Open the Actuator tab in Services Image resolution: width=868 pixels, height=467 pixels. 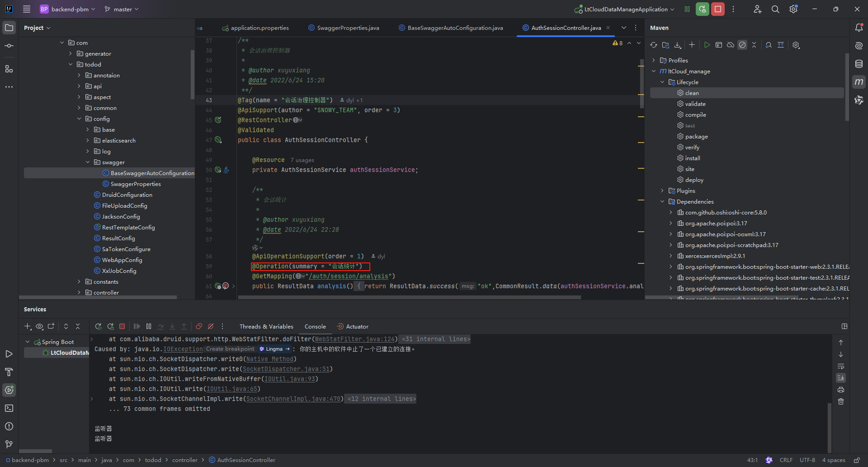pos(357,326)
